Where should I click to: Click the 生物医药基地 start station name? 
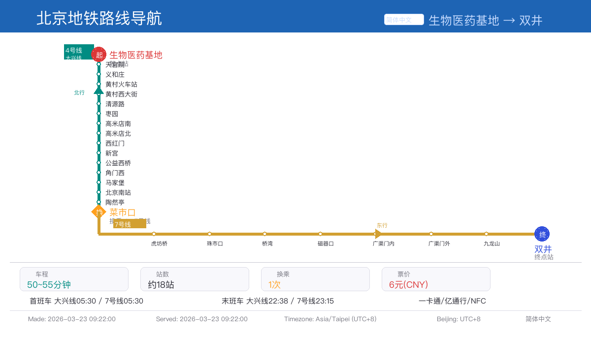(136, 55)
